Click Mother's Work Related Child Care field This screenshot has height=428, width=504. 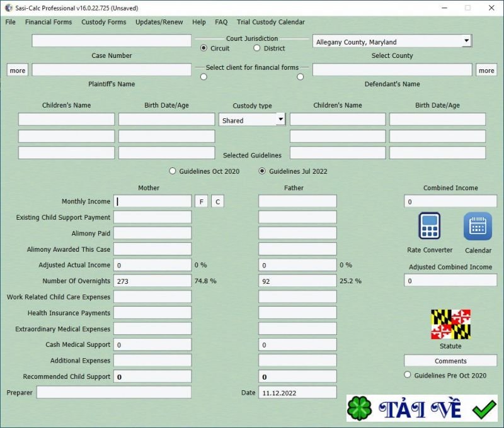pos(152,296)
